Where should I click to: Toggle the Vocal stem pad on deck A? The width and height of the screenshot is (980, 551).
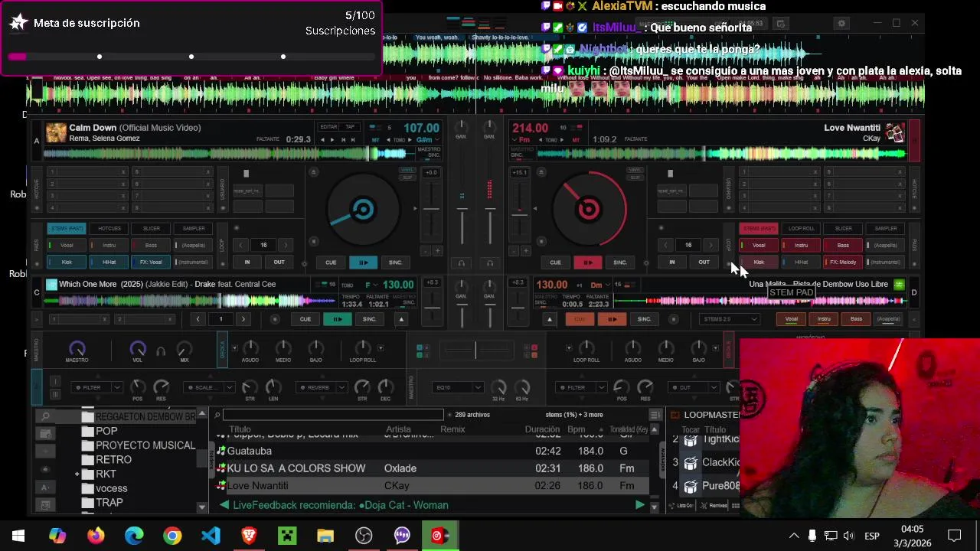tap(67, 246)
